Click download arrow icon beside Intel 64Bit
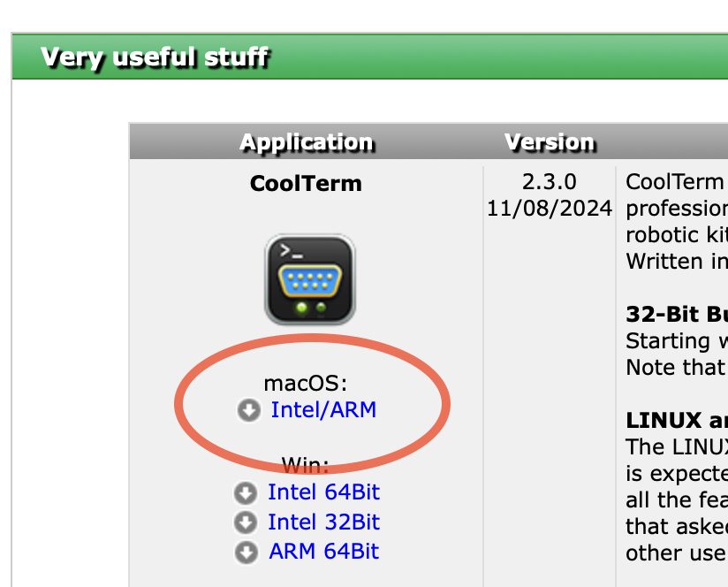 (x=246, y=492)
